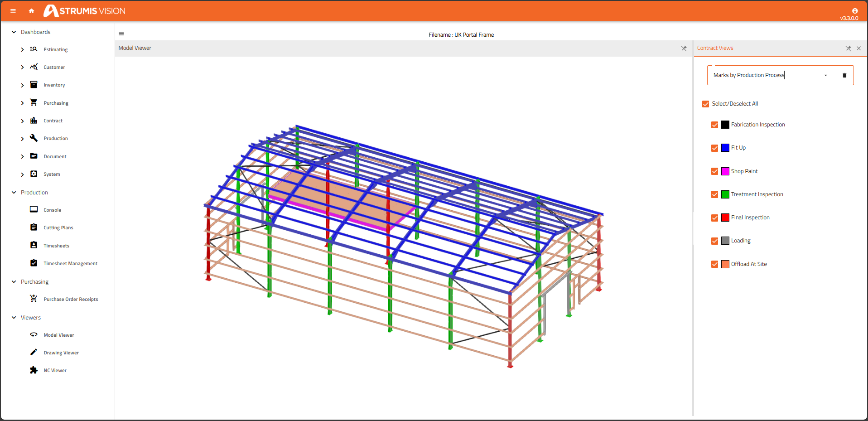868x421 pixels.
Task: Collapse the Purchasing section
Action: tap(14, 281)
